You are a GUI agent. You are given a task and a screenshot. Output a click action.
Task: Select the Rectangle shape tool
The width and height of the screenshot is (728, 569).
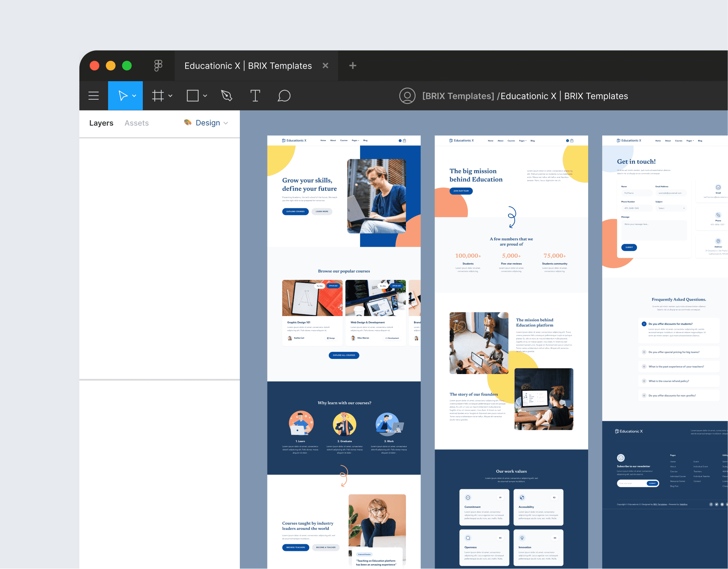click(193, 96)
